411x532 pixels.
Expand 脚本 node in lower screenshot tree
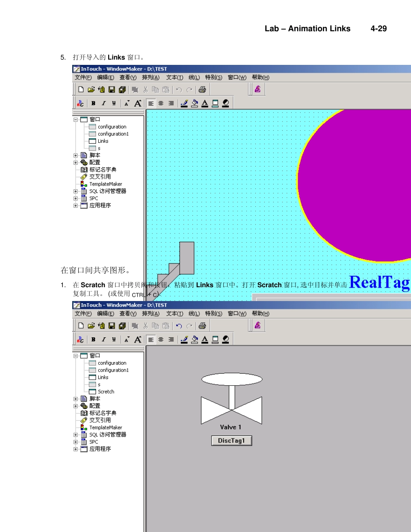click(76, 399)
